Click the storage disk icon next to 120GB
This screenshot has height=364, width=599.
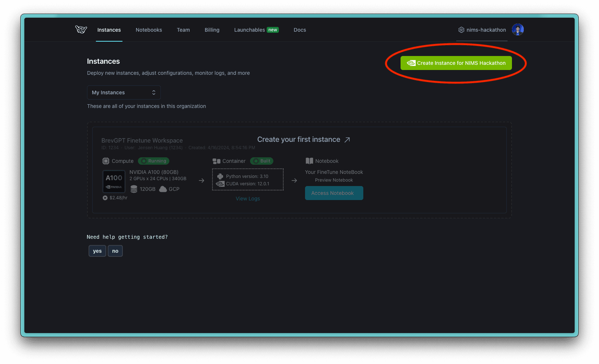tap(134, 189)
